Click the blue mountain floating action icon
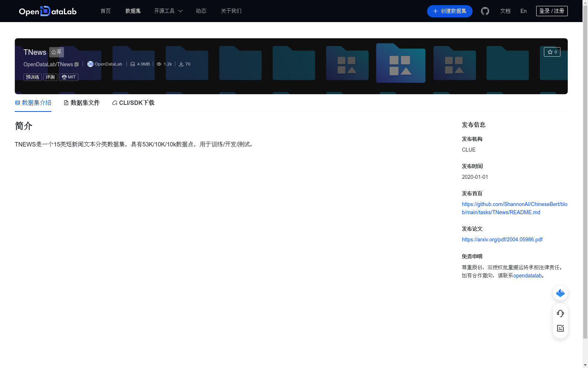588x368 pixels. (560, 293)
